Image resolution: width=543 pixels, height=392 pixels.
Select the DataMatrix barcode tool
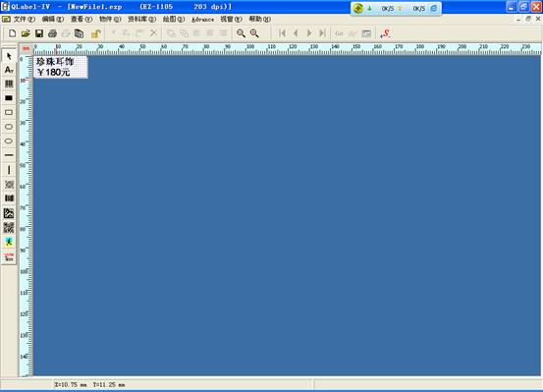click(9, 213)
